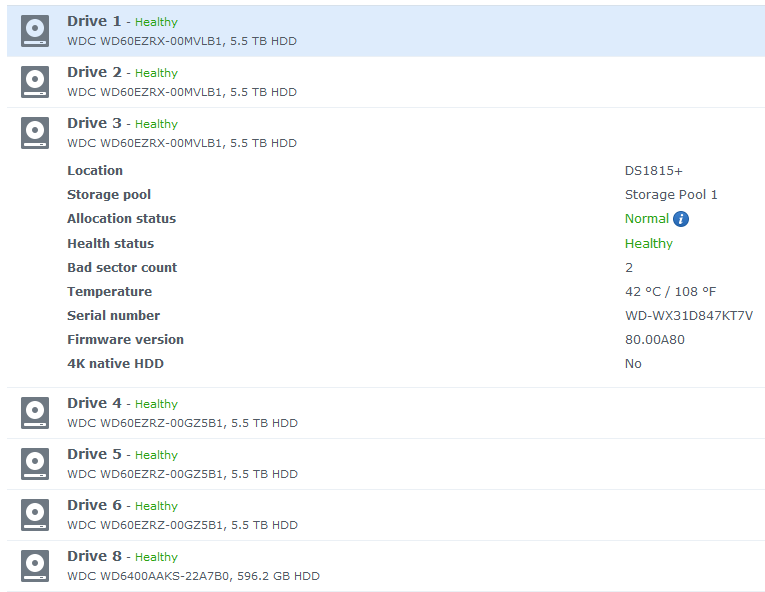Click the Bad sector count label
This screenshot has height=592, width=765.
[122, 267]
